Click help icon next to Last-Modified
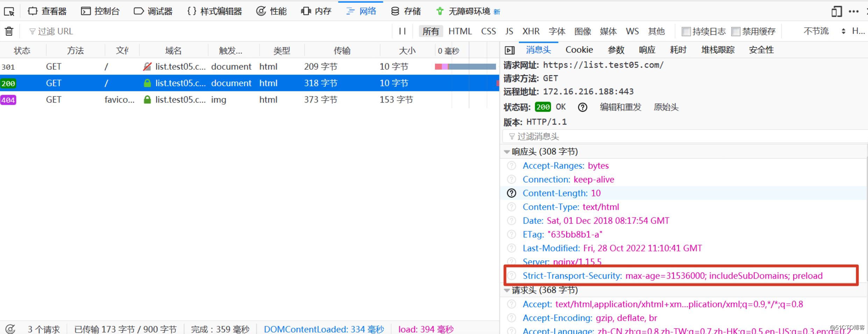Image resolution: width=868 pixels, height=334 pixels. [x=512, y=248]
